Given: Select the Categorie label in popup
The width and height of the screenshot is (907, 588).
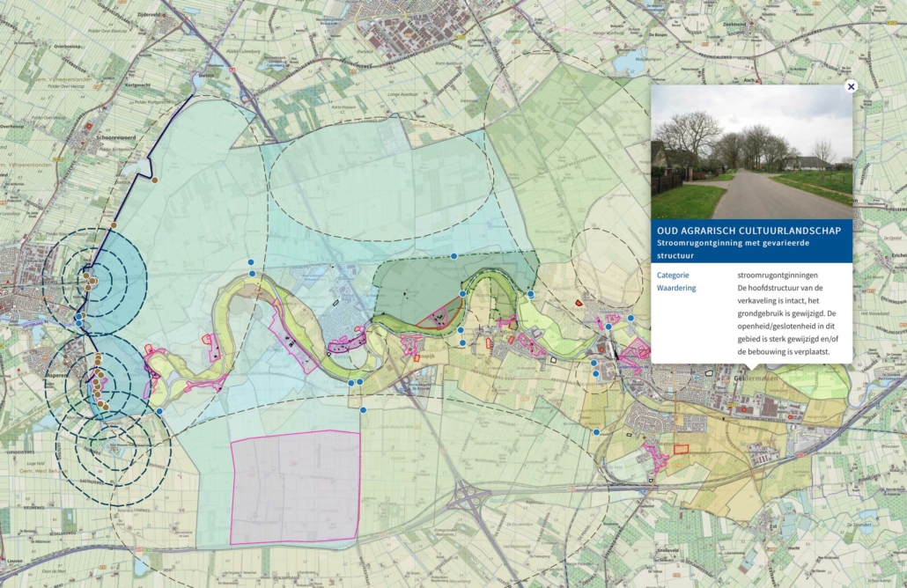Looking at the screenshot, I should [673, 275].
